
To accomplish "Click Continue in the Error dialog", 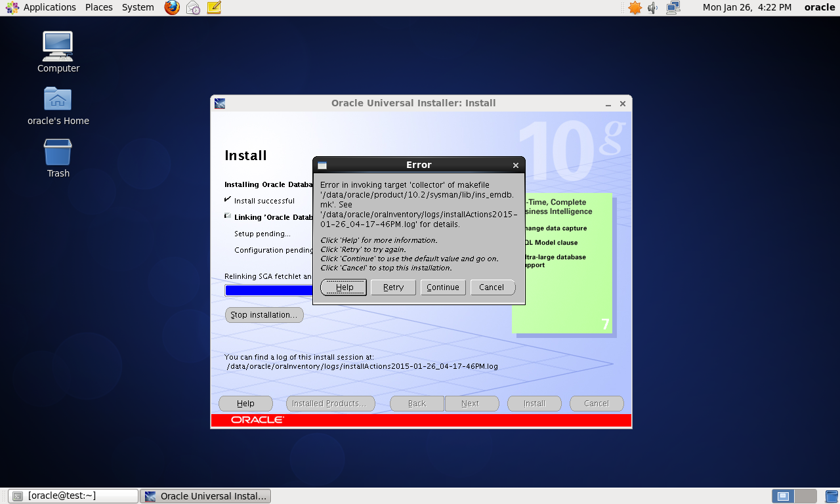I will pos(443,287).
